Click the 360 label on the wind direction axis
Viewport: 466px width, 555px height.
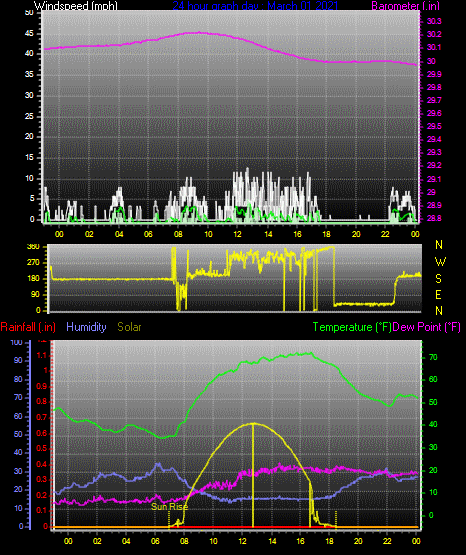point(33,247)
